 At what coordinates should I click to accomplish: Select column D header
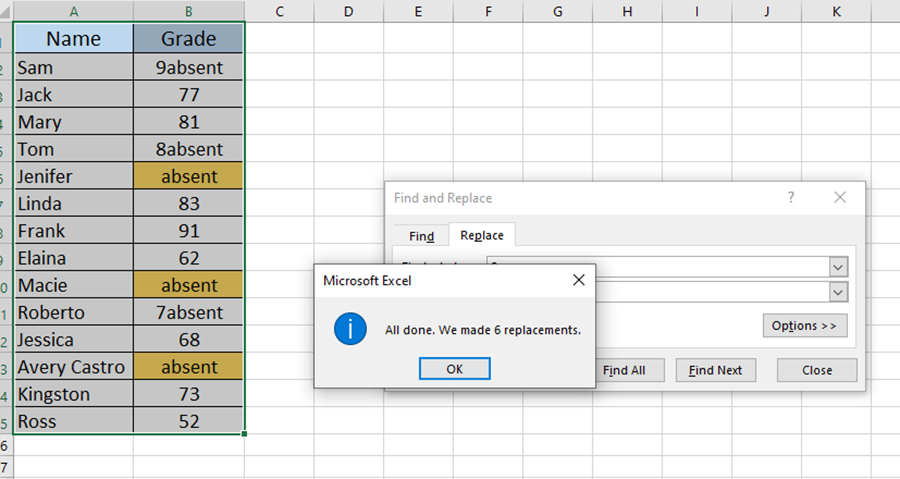348,11
